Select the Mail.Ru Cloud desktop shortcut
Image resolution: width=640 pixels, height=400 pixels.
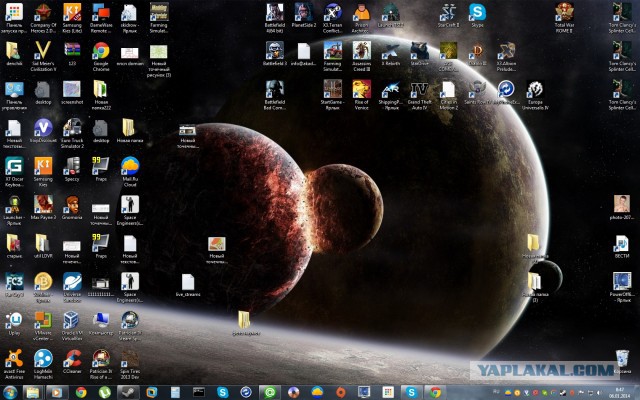click(x=130, y=171)
